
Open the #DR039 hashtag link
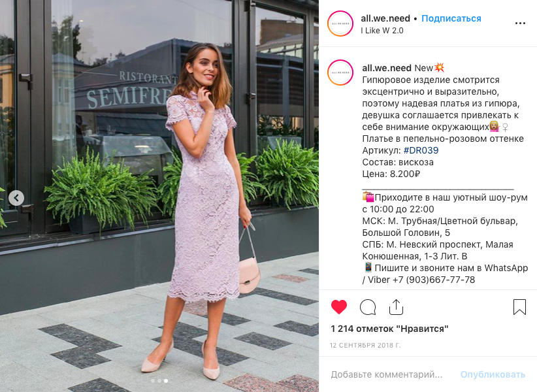tap(421, 150)
